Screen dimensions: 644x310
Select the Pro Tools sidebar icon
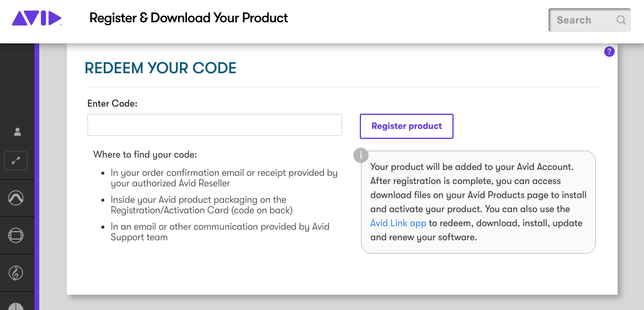[16, 198]
